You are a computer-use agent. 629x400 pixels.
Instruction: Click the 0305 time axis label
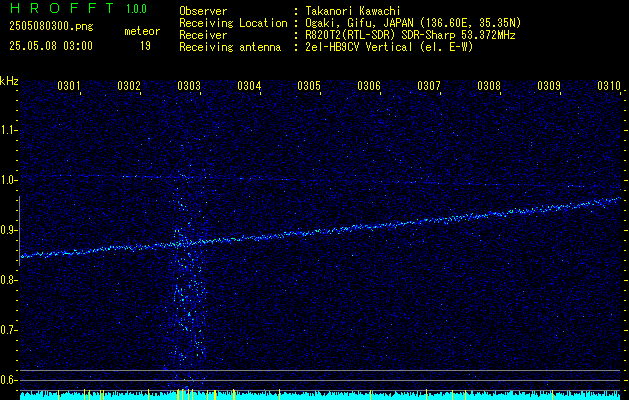point(309,85)
